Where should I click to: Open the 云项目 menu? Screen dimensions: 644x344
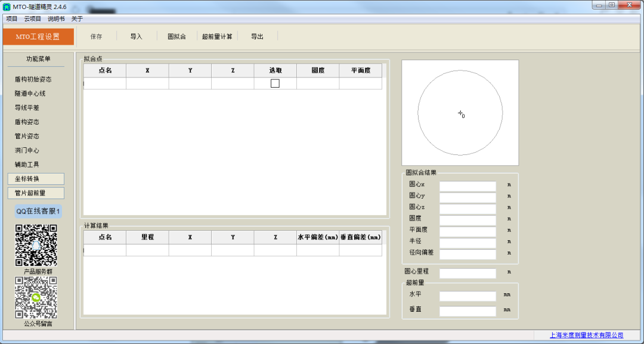tap(33, 18)
